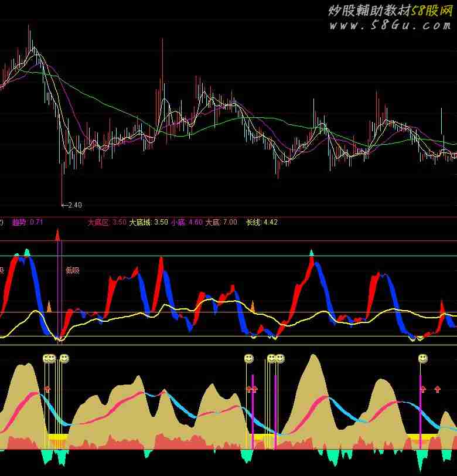Click the www.58Gu.com website address

pyautogui.click(x=390, y=25)
